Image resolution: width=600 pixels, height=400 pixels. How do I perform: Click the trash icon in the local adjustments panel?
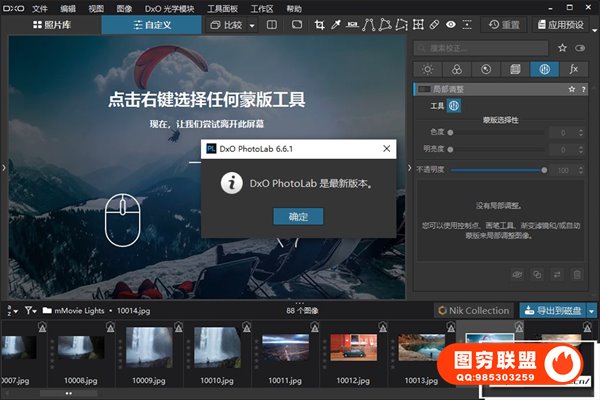pyautogui.click(x=578, y=274)
